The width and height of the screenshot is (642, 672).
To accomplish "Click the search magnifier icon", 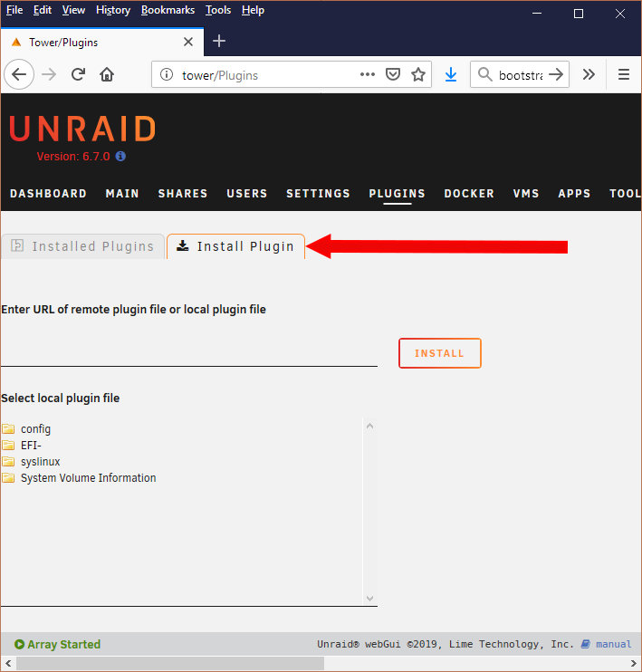I will click(x=484, y=74).
